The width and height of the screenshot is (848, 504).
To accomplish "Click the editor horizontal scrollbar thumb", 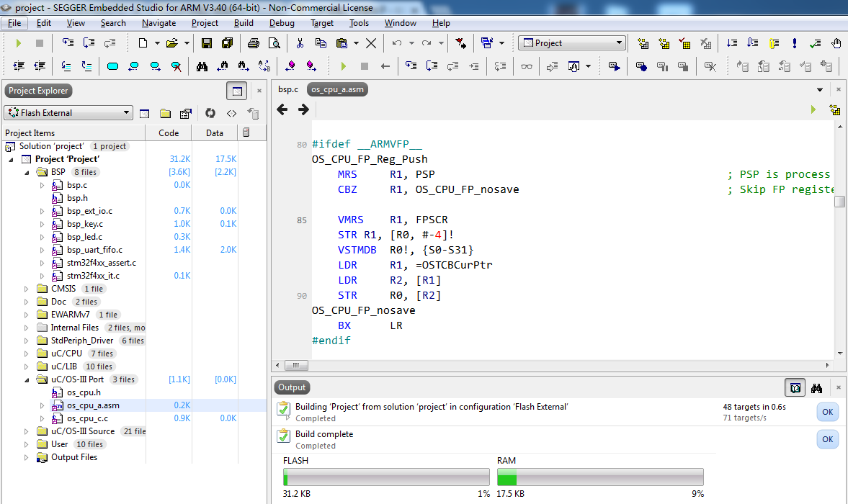I will point(296,365).
